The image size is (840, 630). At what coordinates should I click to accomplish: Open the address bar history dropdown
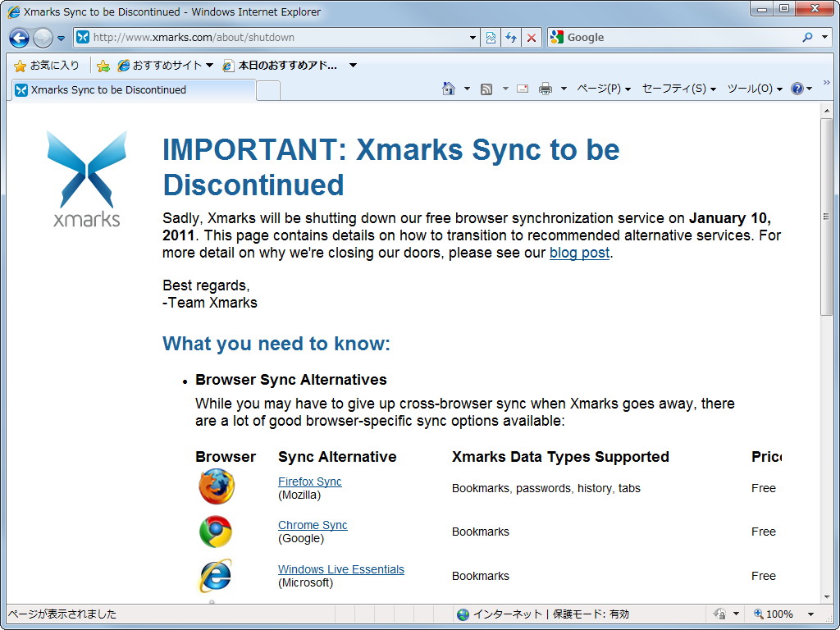pyautogui.click(x=471, y=37)
